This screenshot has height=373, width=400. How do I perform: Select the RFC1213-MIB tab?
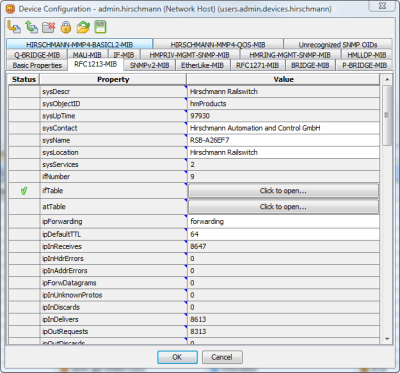point(96,64)
